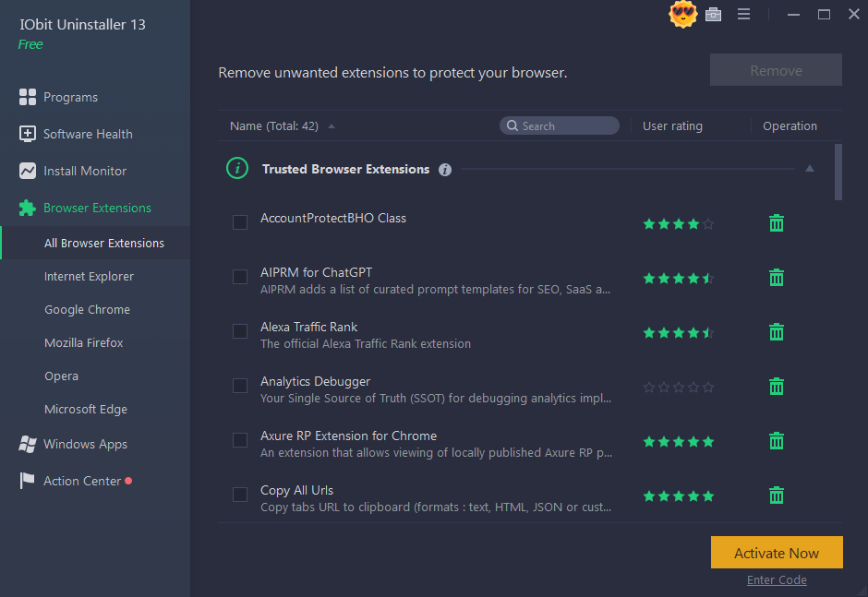Click the Alexa Traffic Rank name

(x=309, y=327)
